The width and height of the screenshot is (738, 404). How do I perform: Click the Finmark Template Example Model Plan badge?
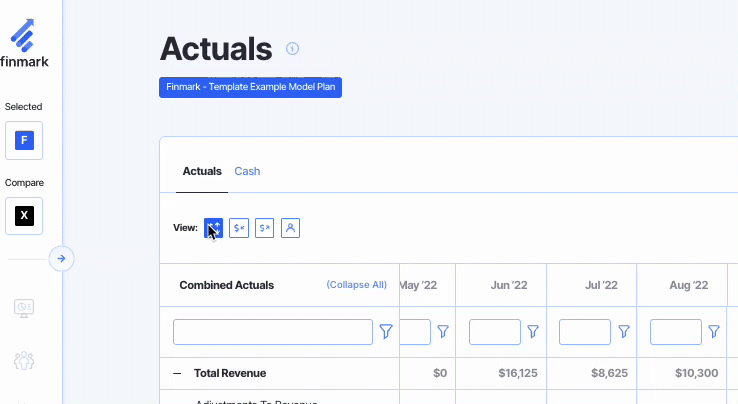(251, 87)
